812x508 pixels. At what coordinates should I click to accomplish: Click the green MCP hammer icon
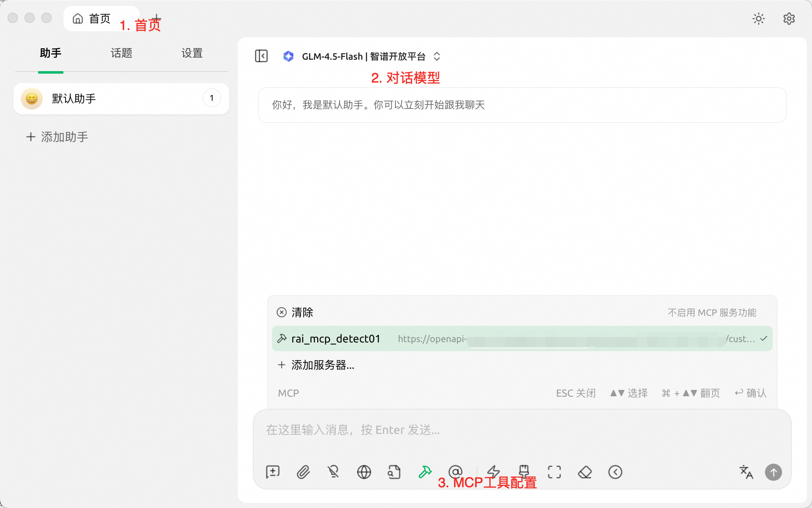(x=425, y=472)
